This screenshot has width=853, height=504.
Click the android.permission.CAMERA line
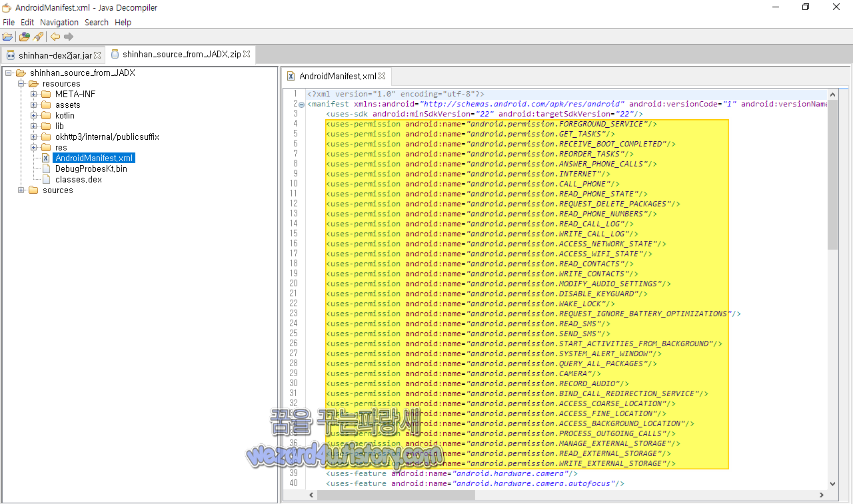pyautogui.click(x=463, y=374)
